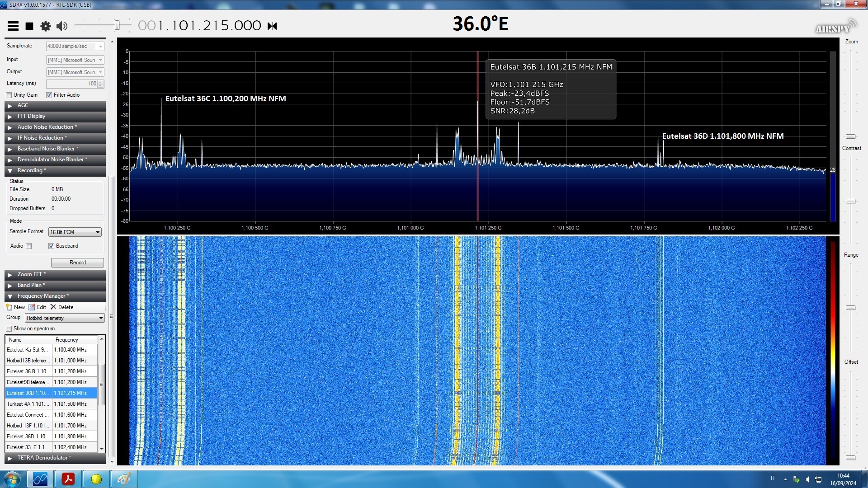868x488 pixels.
Task: Collapse the Frequency Manager panel
Action: click(x=55, y=296)
